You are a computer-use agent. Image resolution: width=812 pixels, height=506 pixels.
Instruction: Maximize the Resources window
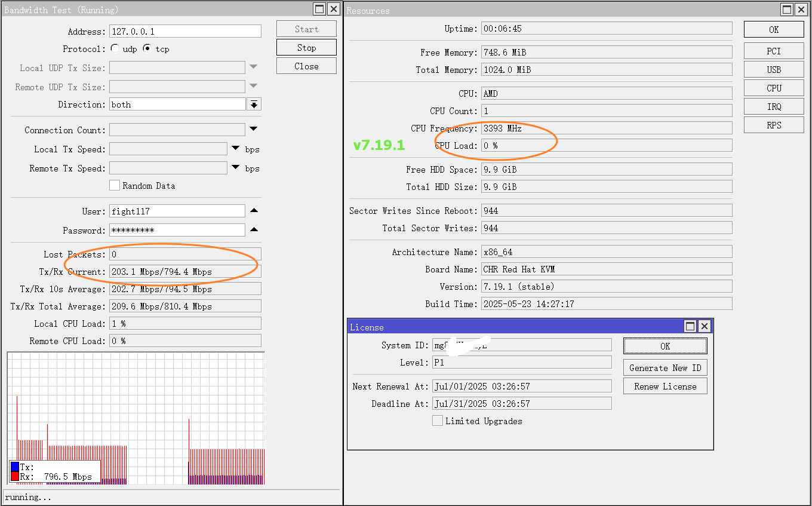[788, 10]
